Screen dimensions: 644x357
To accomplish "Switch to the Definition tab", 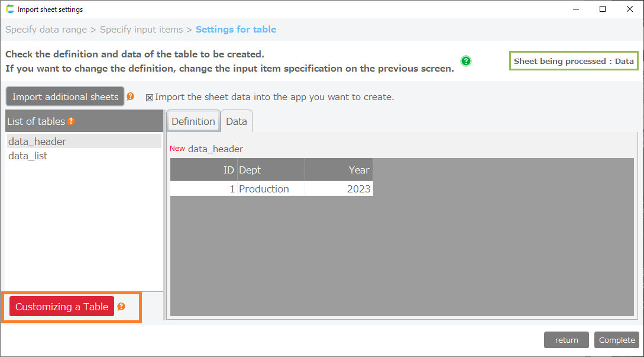I will pyautogui.click(x=193, y=121).
